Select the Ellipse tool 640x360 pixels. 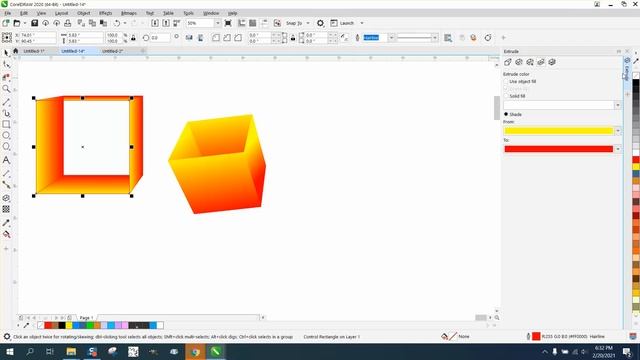6,136
